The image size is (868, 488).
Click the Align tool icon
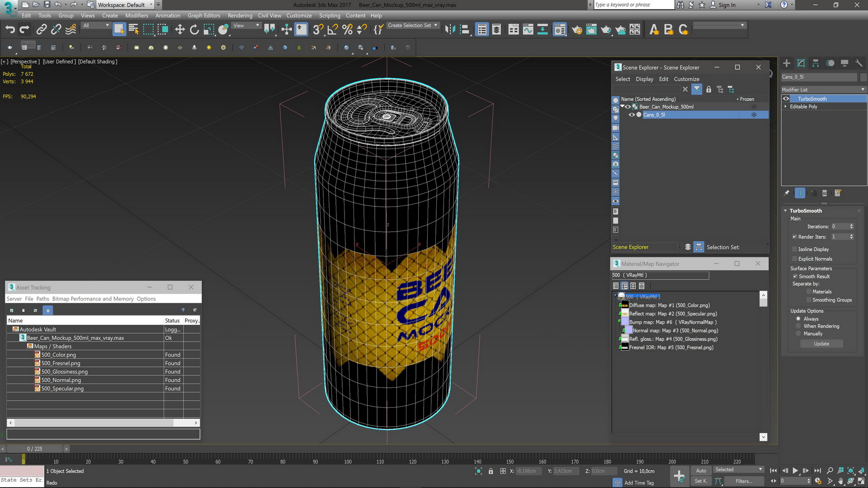[464, 30]
